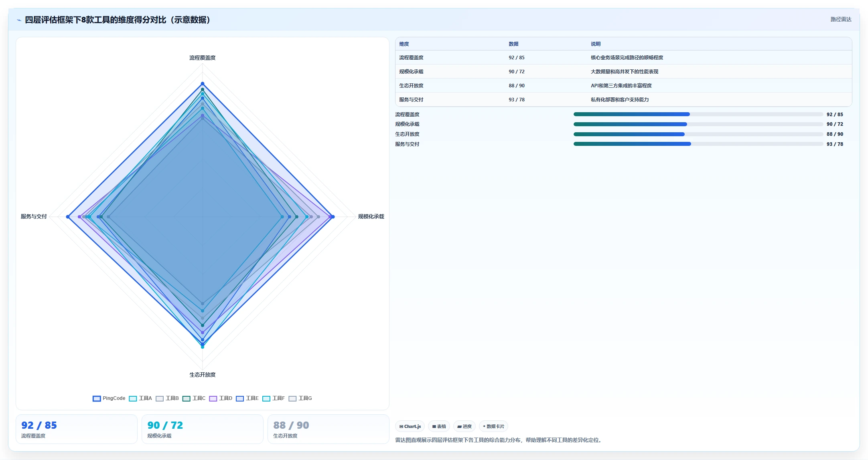
Task: Click the title icon beside 四层评估框架
Action: (19, 20)
